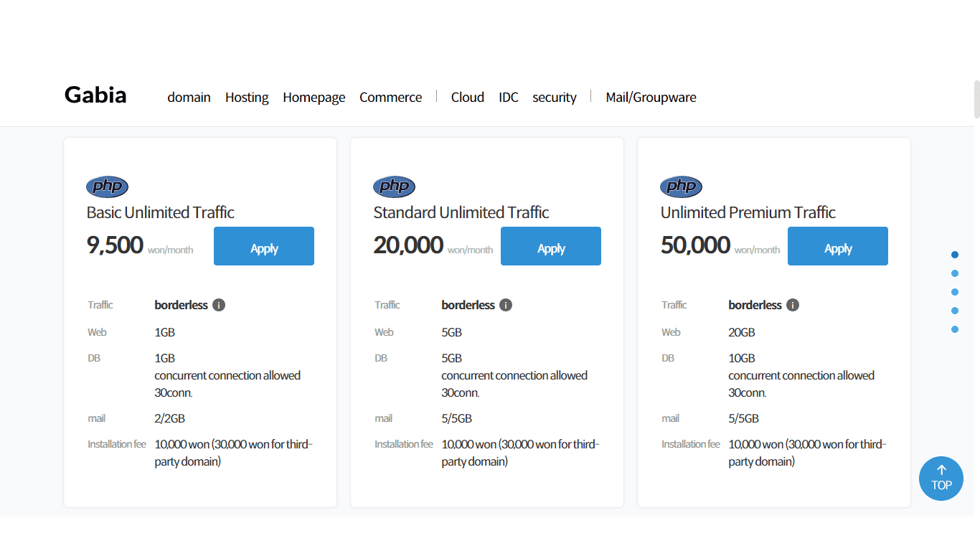Click the '50,000' won/month price

[x=695, y=245]
